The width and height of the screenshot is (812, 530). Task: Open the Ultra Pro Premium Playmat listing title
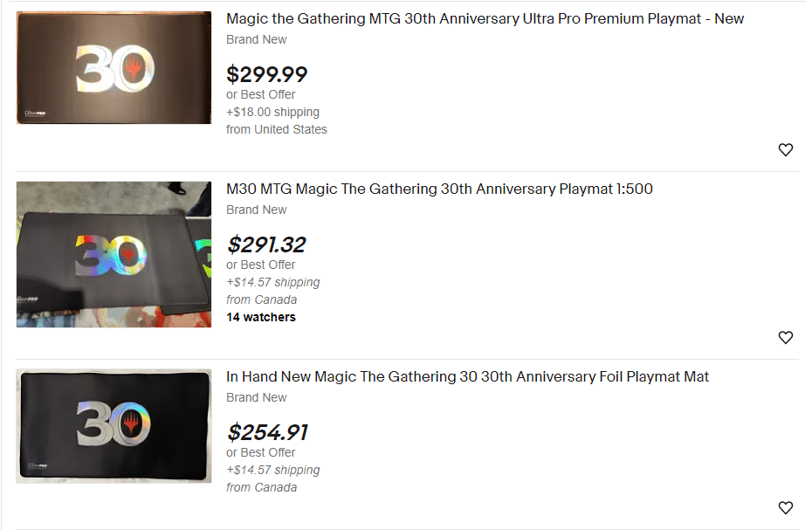(x=485, y=18)
